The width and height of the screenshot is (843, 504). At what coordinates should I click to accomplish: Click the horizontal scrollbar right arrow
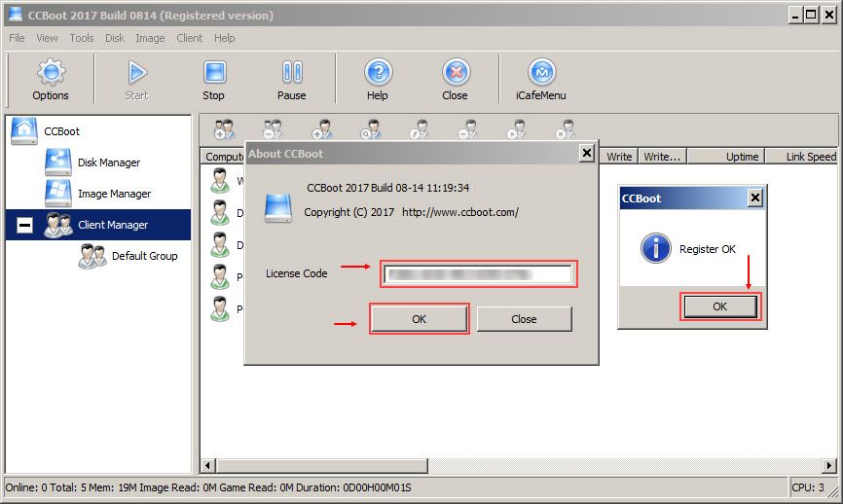[x=829, y=465]
